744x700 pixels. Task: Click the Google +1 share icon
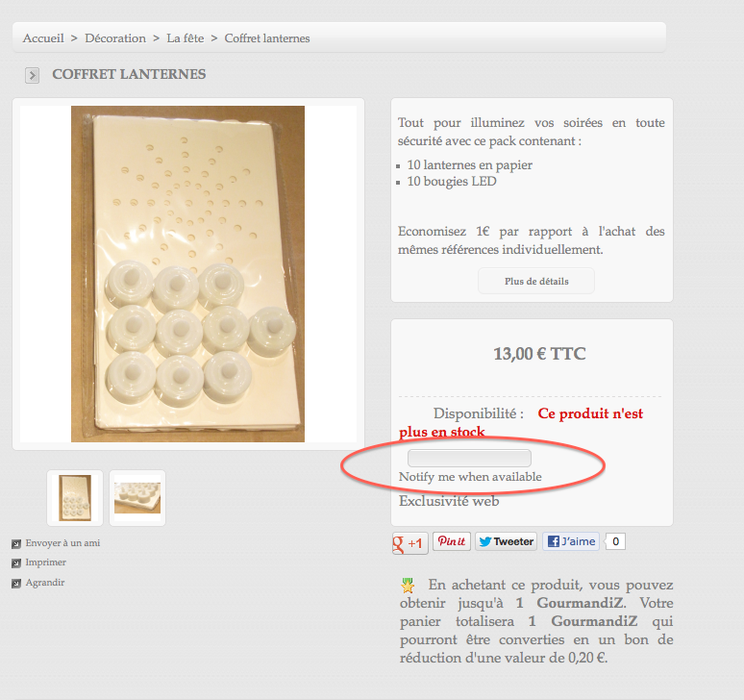tap(409, 543)
